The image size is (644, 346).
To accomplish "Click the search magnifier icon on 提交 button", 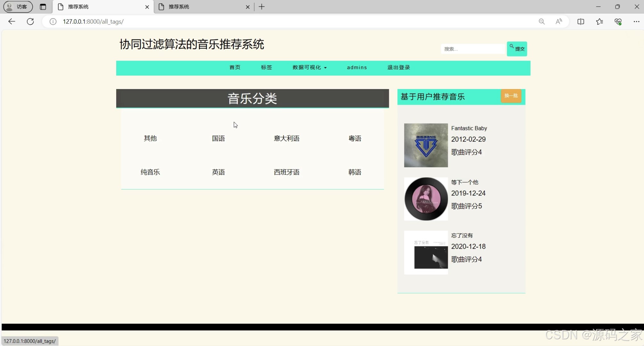I will tap(512, 46).
